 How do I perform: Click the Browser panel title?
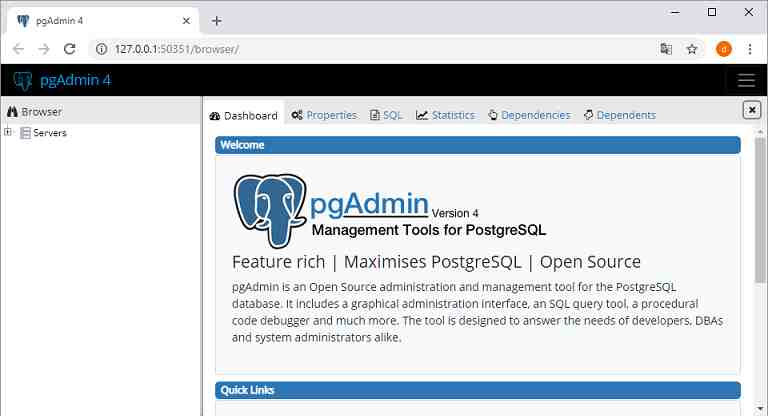click(42, 112)
